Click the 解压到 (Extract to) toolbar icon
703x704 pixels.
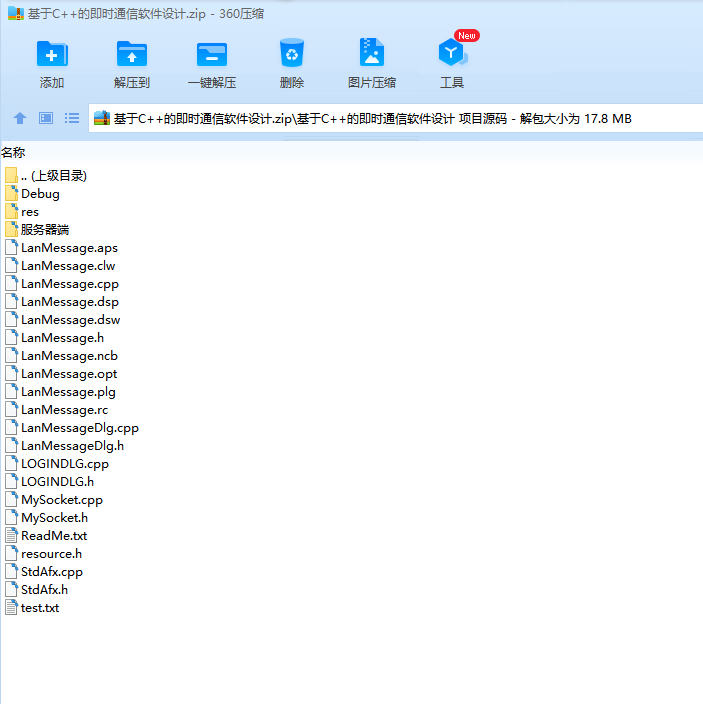132,54
